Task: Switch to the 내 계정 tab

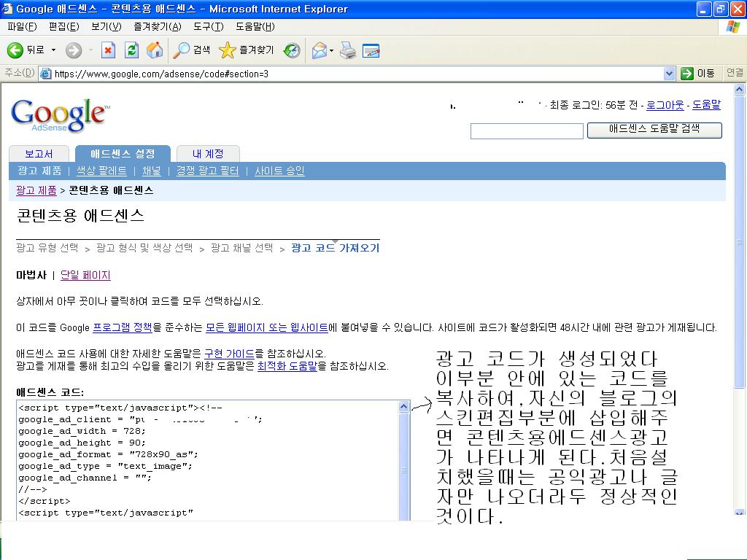Action: tap(208, 154)
